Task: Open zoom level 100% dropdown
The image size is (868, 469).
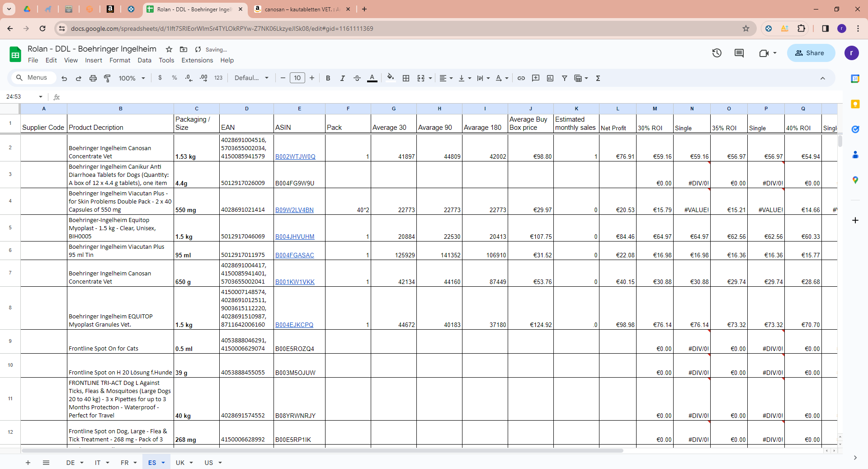Action: pos(132,78)
